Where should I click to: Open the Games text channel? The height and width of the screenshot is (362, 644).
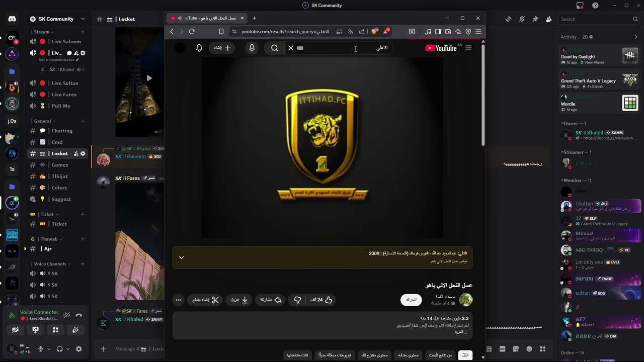coord(58,165)
